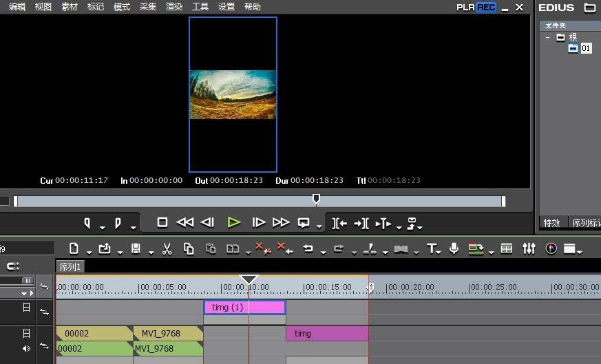The image size is (601, 364).
Task: Click the preview position slider handle
Action: [316, 199]
